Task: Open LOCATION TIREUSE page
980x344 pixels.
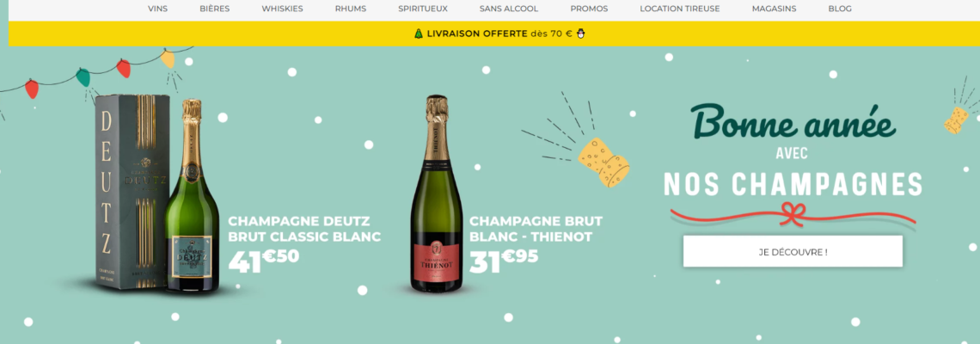Action: pos(679,9)
